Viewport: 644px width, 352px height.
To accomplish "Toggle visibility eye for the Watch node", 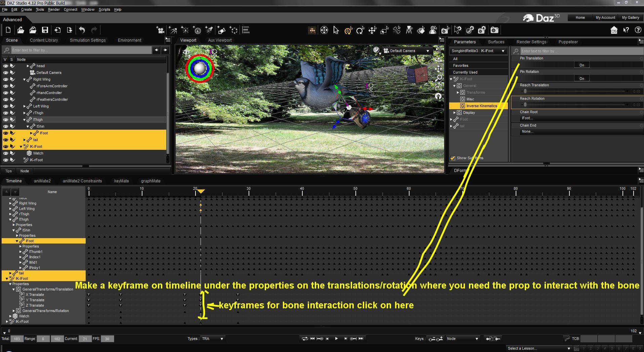I will pyautogui.click(x=6, y=153).
